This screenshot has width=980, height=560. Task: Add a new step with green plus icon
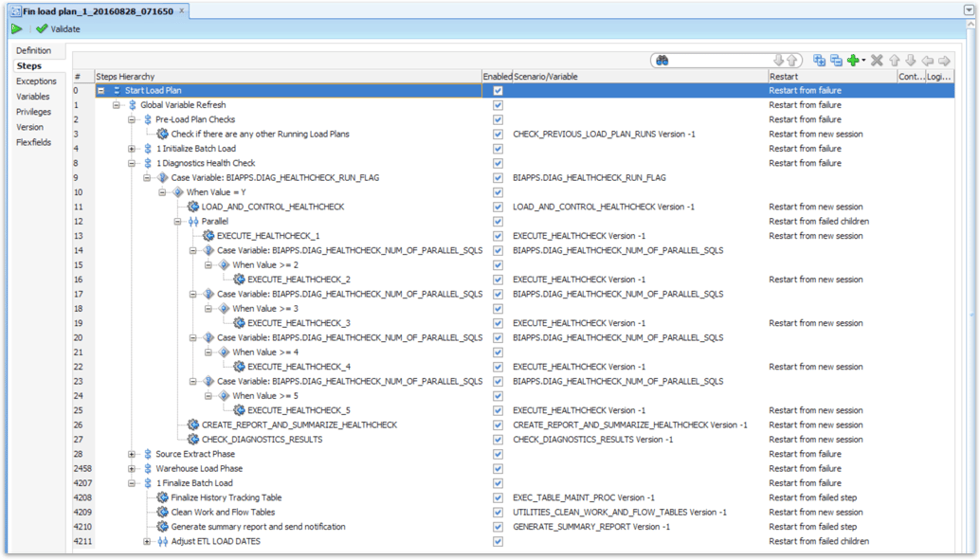(x=853, y=60)
